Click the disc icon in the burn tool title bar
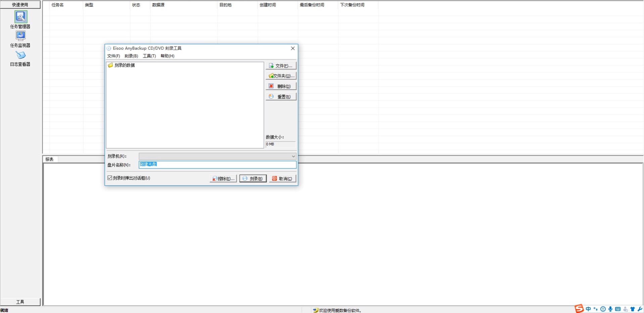This screenshot has height=313, width=644. (109, 48)
